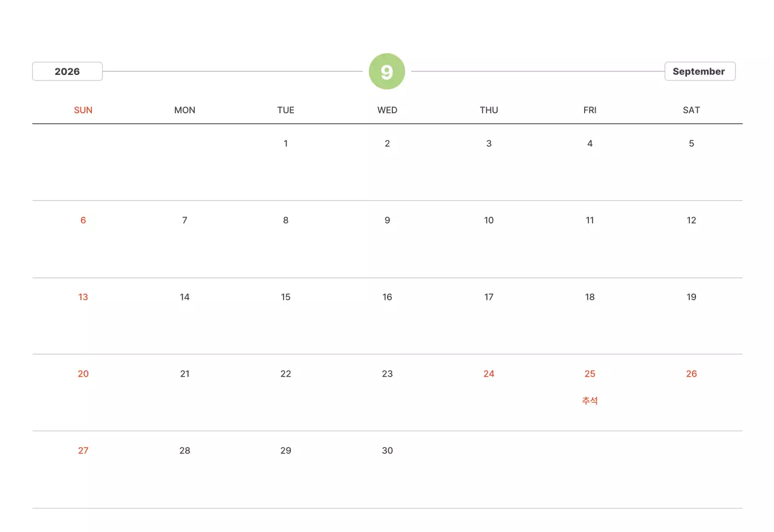774x532 pixels.
Task: Select date 1 on Tuesday
Action: point(286,143)
